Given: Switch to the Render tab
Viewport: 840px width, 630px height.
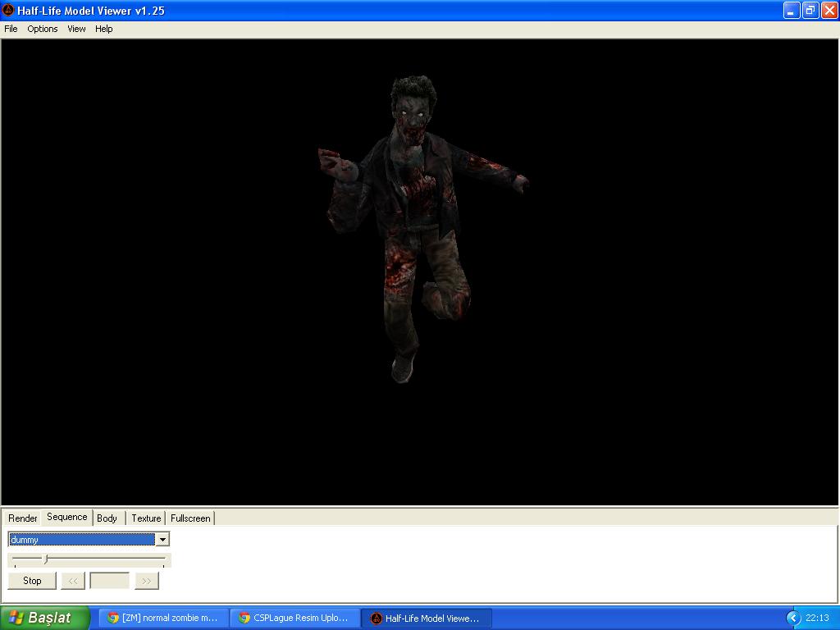Looking at the screenshot, I should (22, 518).
